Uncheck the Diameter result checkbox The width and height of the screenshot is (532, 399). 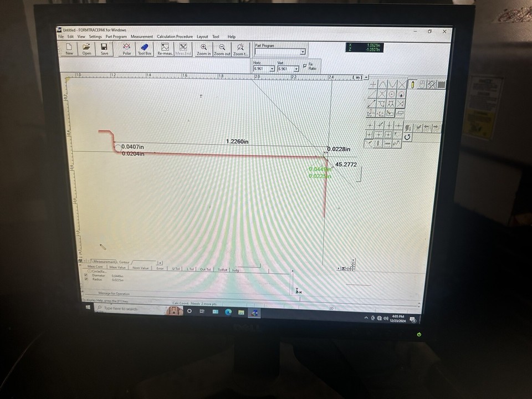coord(85,275)
